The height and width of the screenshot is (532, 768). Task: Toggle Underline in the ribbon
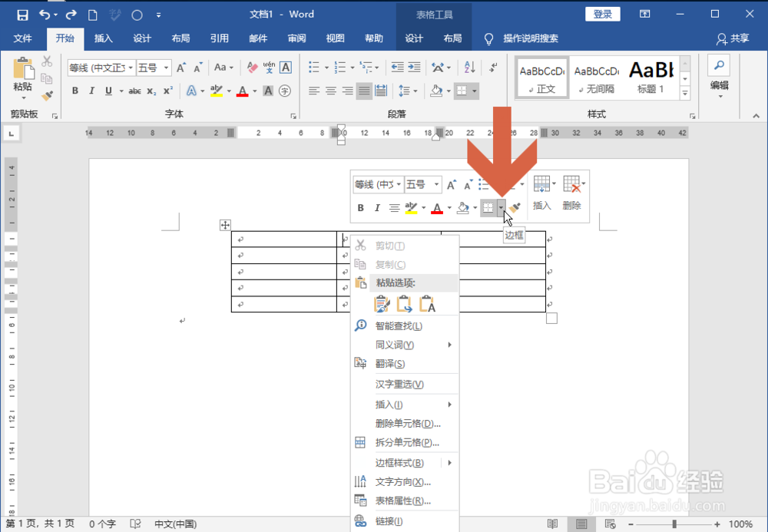point(108,91)
